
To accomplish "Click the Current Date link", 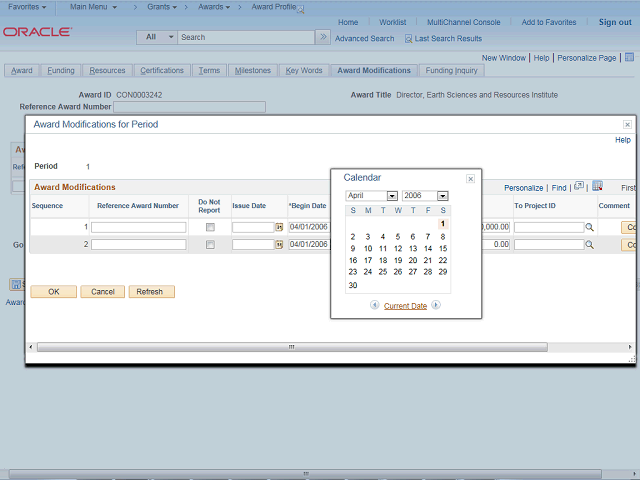I will tap(405, 306).
